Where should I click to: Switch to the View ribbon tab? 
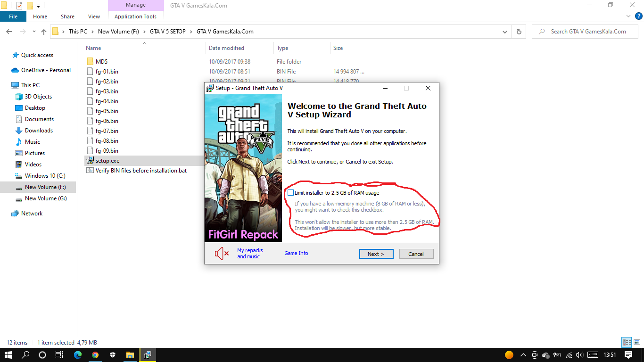click(x=94, y=16)
